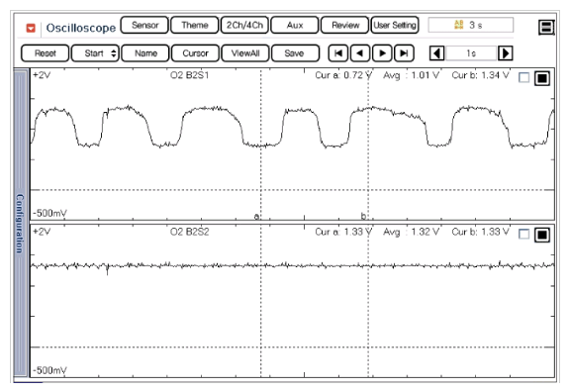Toggle the Cursor button

[x=195, y=53]
